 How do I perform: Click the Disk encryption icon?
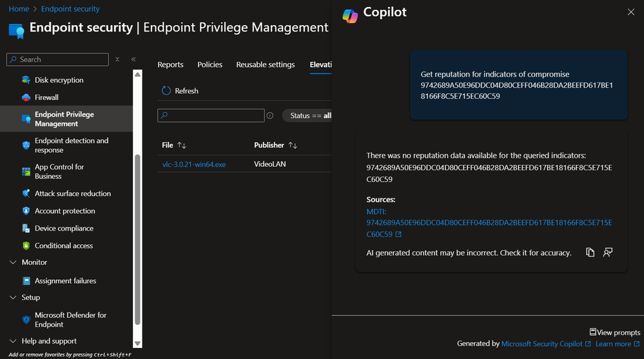click(26, 80)
